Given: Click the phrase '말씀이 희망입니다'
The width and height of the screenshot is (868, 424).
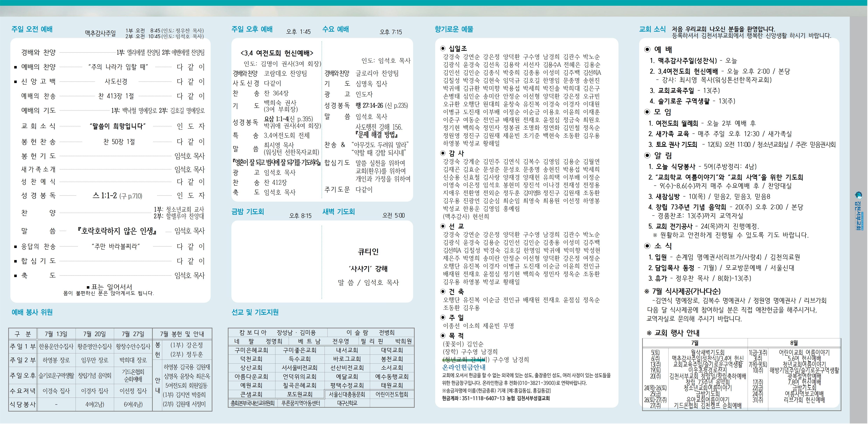Looking at the screenshot, I should (x=117, y=126).
